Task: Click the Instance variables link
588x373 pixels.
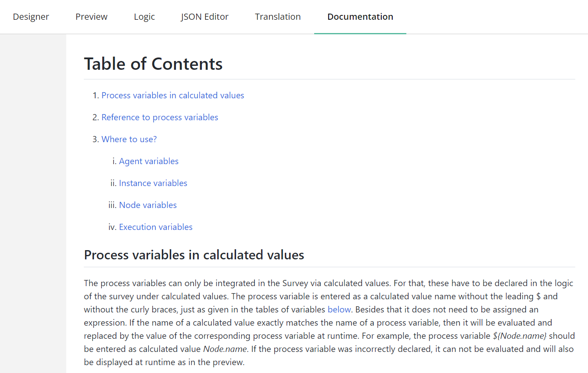Action: 153,183
